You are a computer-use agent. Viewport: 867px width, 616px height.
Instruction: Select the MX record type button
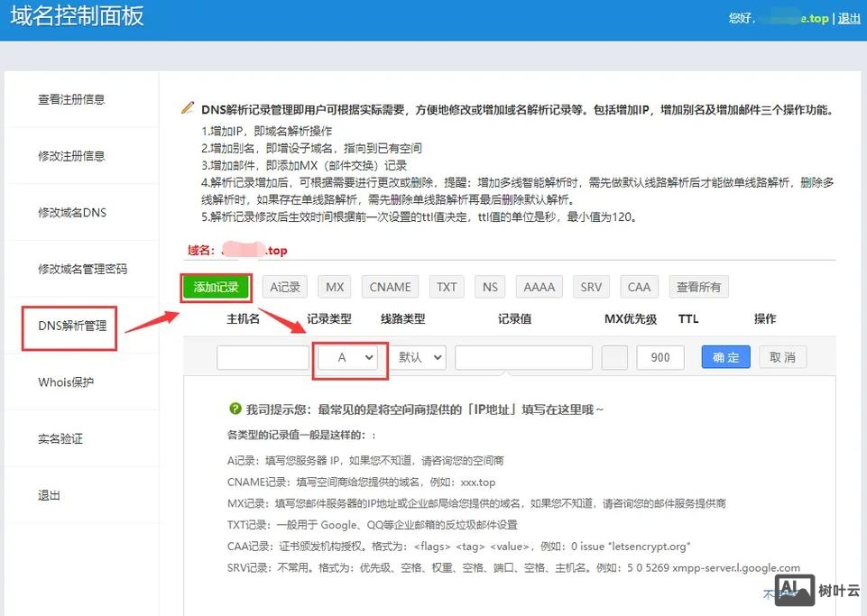click(x=334, y=287)
